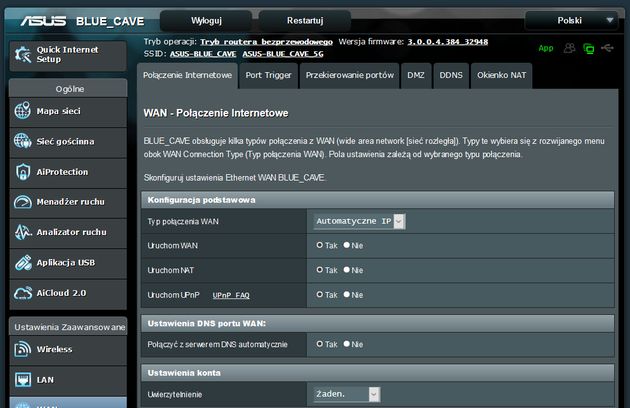Click the Analizator ruchu icon

coord(22,232)
